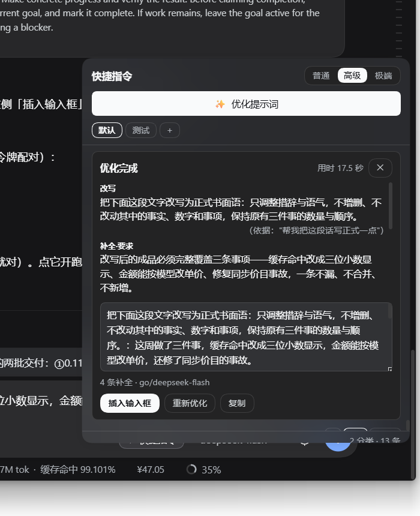Click the main chat window scrollbar thumb
The width and height of the screenshot is (420, 516).
tap(413, 414)
